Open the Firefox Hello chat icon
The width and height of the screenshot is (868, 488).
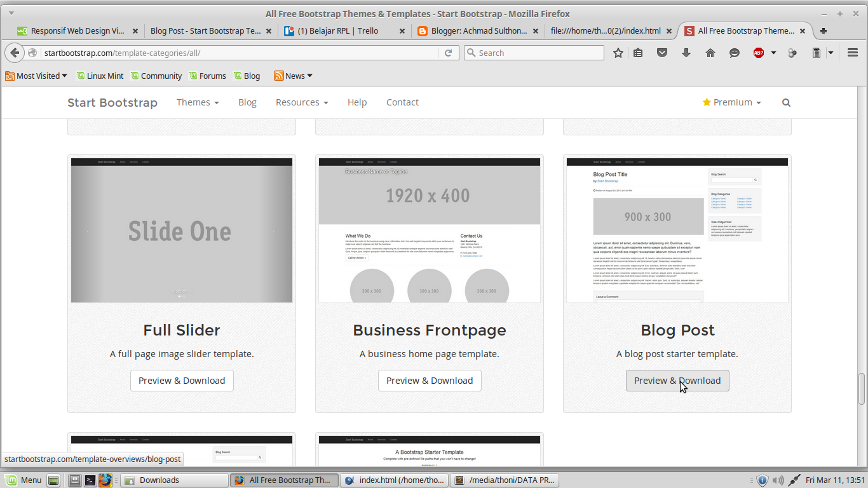click(734, 53)
